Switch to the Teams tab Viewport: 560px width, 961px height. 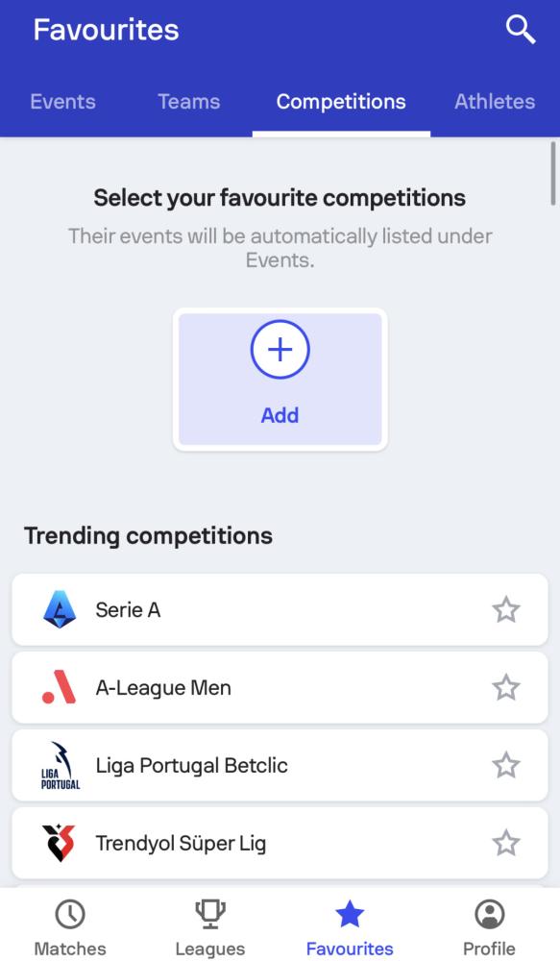188,102
